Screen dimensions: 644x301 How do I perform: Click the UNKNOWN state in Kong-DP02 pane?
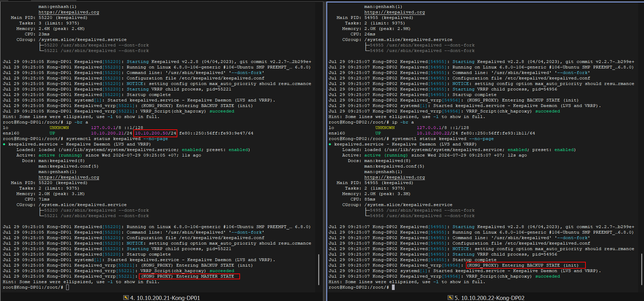[385, 128]
